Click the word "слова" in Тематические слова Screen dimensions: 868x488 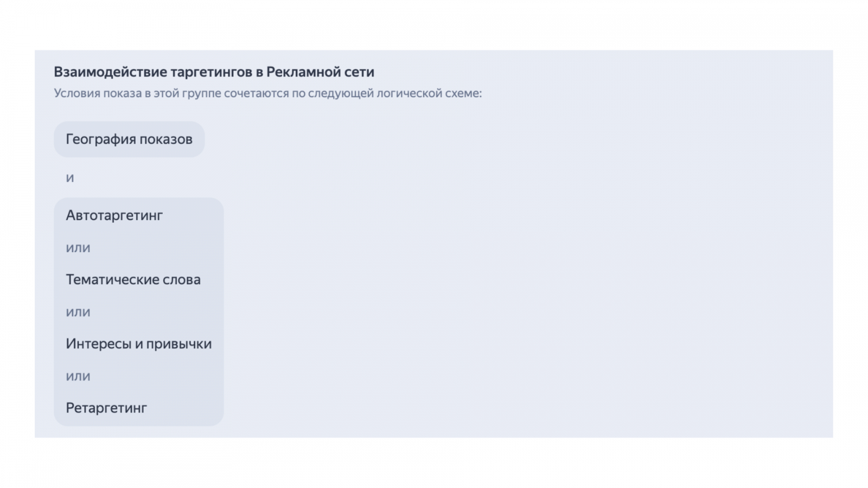182,280
